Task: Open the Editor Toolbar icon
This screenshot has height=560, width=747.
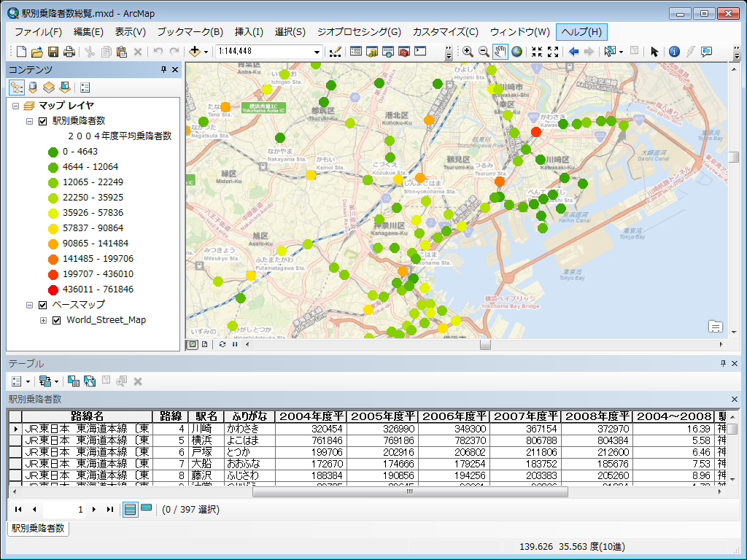Action: tap(335, 52)
